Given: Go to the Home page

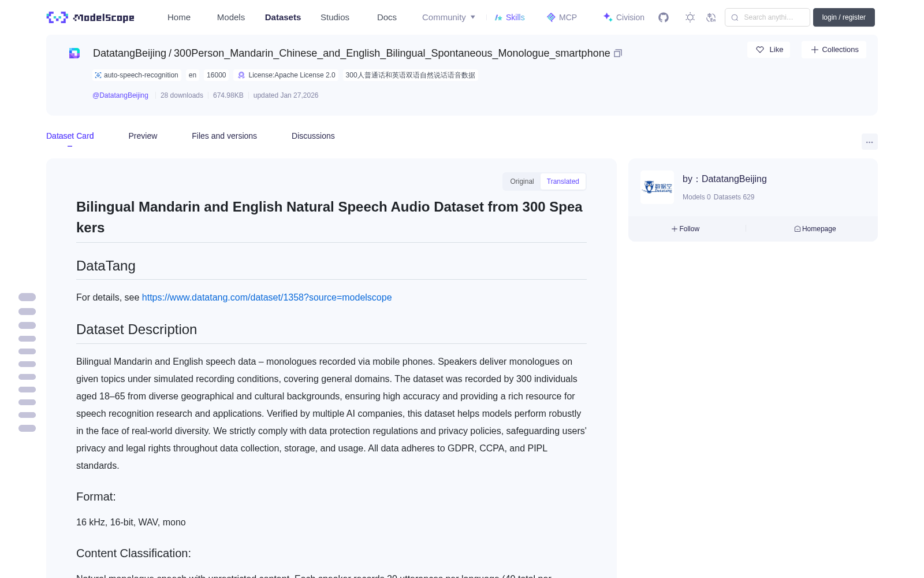Looking at the screenshot, I should point(179,17).
